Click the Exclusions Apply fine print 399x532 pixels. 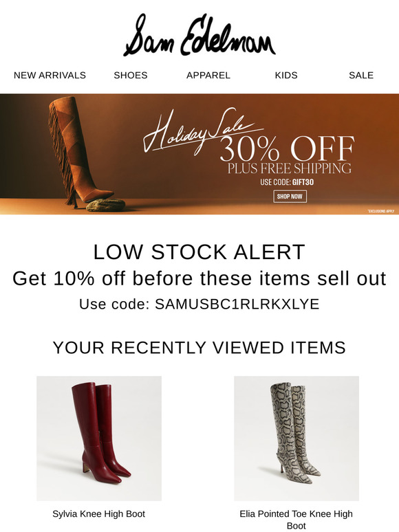tap(380, 211)
